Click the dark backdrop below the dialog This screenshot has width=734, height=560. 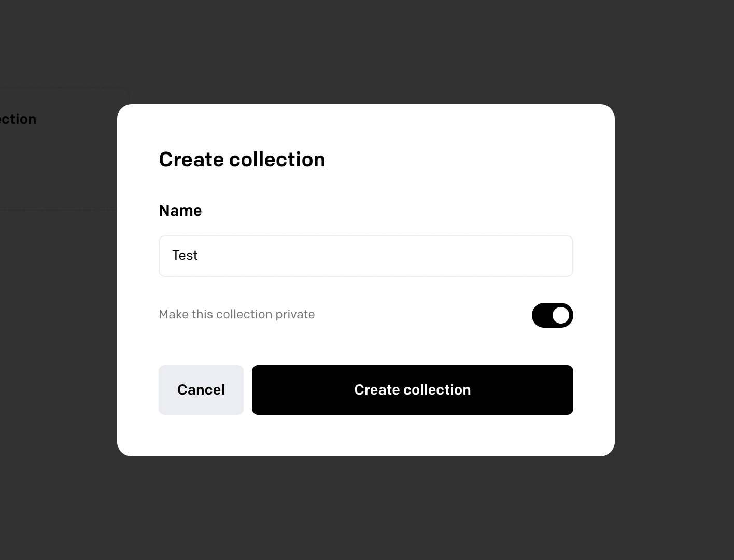(x=366, y=508)
